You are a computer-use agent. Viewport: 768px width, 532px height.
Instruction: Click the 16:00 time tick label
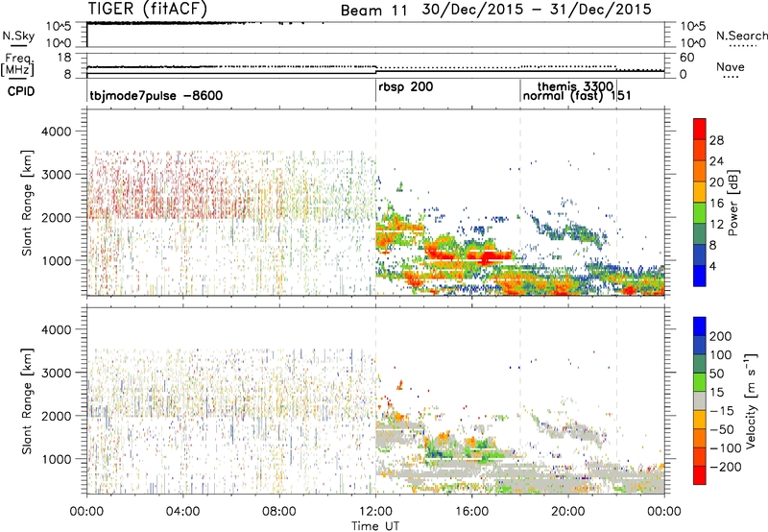pyautogui.click(x=471, y=512)
